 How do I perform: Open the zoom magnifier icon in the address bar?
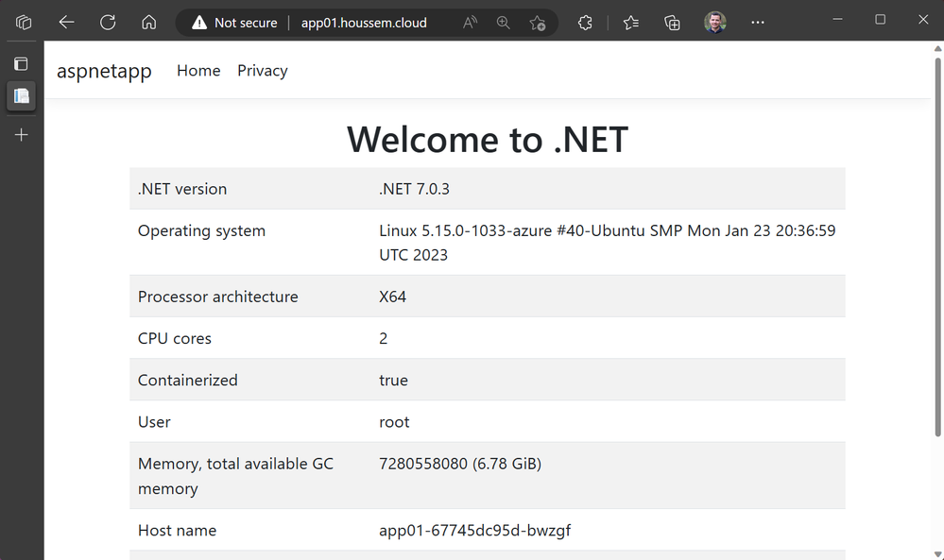[504, 23]
